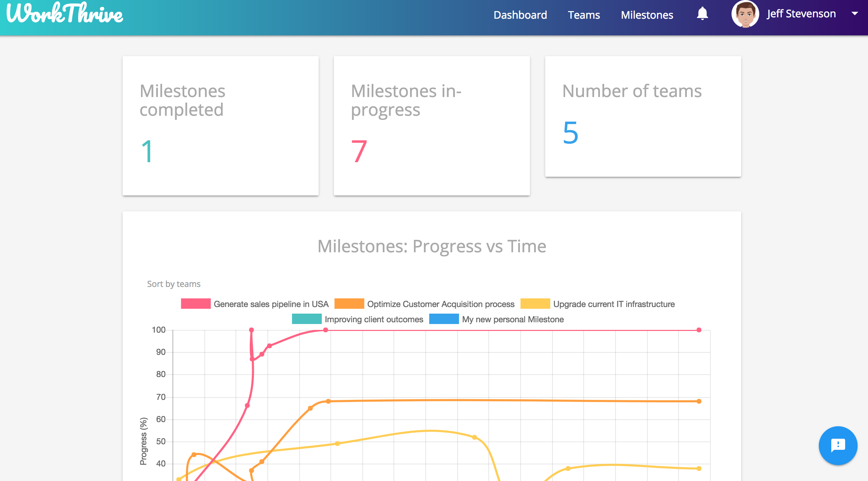Select the Milestones completed card

[221, 126]
